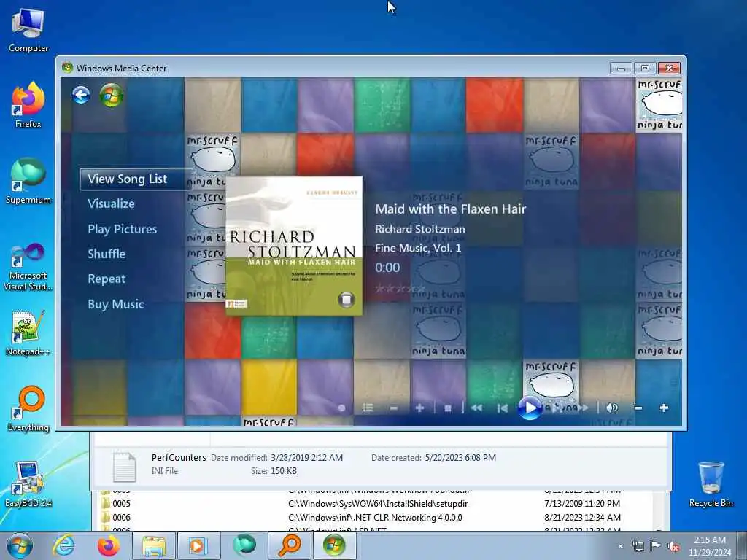This screenshot has width=747, height=560.
Task: Increase volume with the plus button
Action: [x=664, y=408]
